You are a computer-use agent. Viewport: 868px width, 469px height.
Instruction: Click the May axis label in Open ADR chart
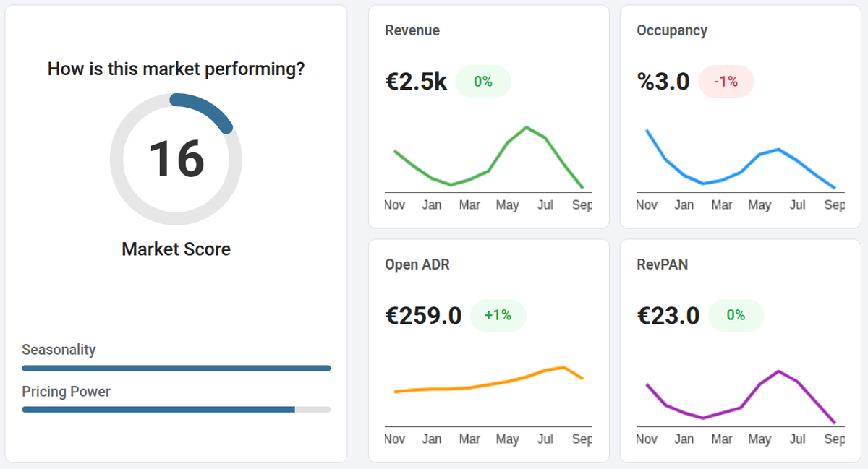pos(508,439)
